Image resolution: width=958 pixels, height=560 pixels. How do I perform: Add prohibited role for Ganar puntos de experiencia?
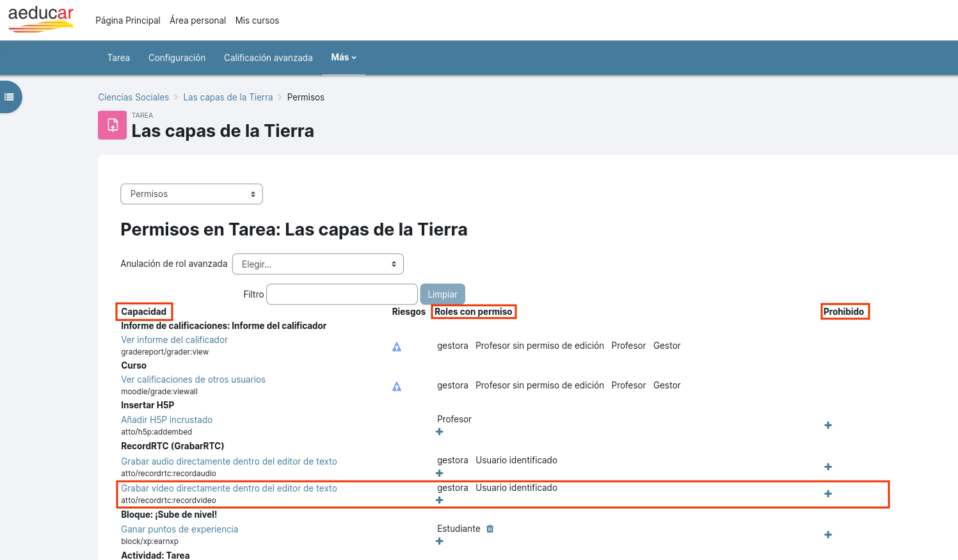[828, 535]
